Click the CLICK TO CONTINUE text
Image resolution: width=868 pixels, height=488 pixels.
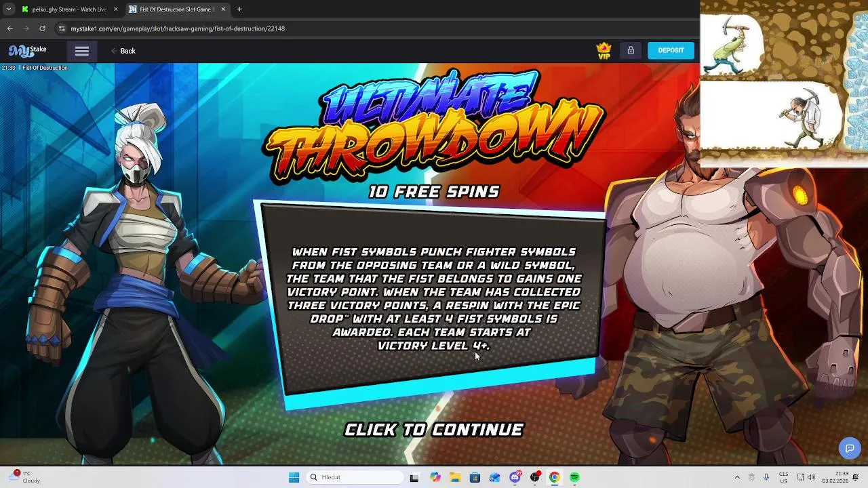(434, 430)
